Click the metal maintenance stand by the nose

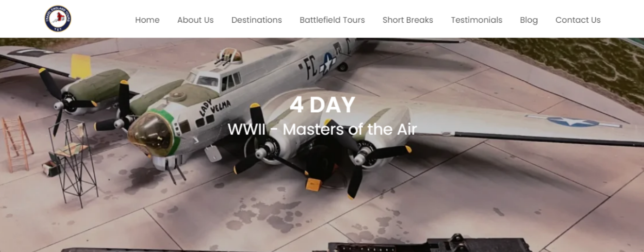(x=73, y=162)
